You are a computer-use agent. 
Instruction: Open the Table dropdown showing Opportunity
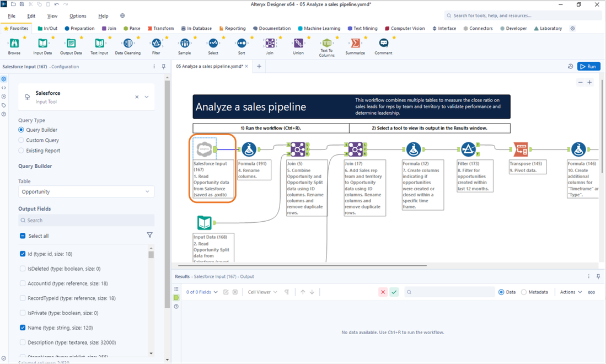pyautogui.click(x=86, y=192)
